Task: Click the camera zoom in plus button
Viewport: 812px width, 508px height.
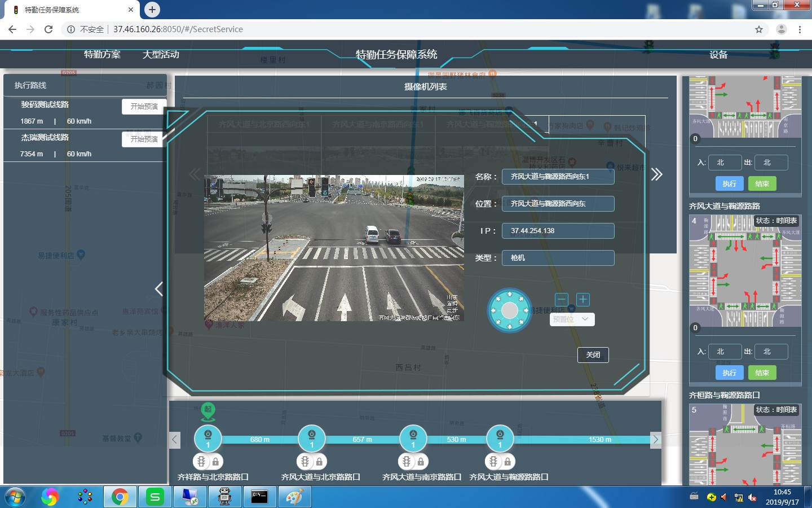Action: [583, 300]
